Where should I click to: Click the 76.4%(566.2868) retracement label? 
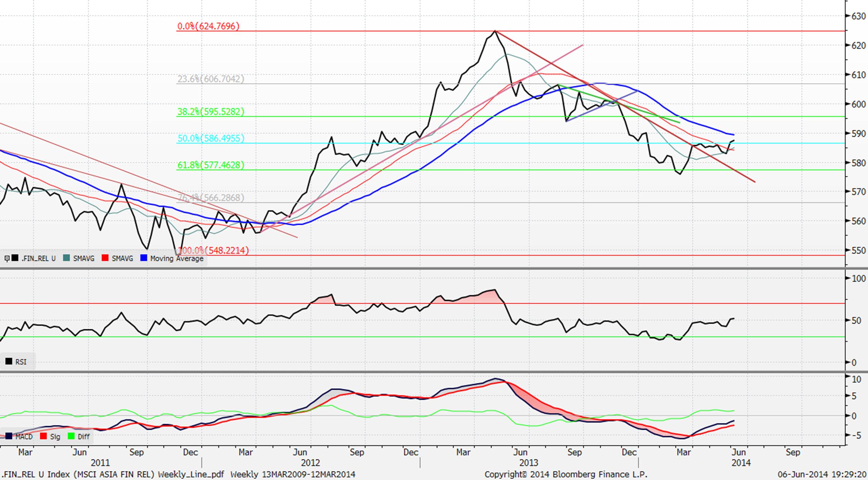pyautogui.click(x=211, y=198)
